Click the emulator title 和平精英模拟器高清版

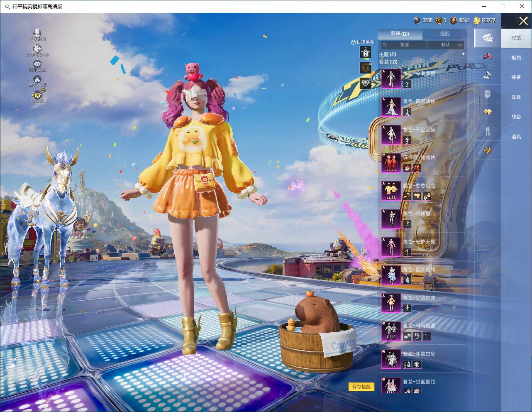37,6
